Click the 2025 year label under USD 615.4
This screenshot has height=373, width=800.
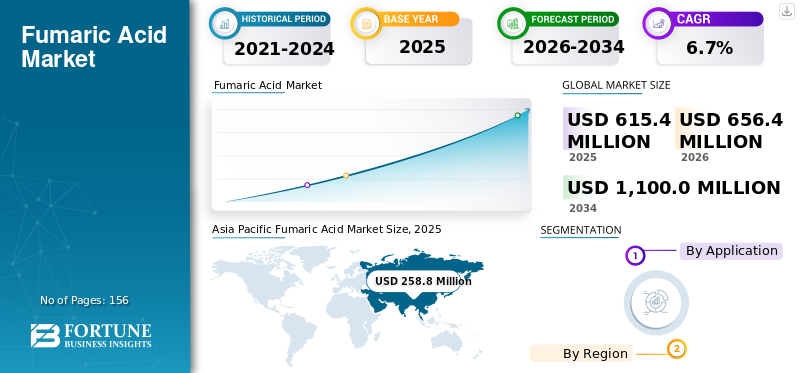click(x=583, y=157)
